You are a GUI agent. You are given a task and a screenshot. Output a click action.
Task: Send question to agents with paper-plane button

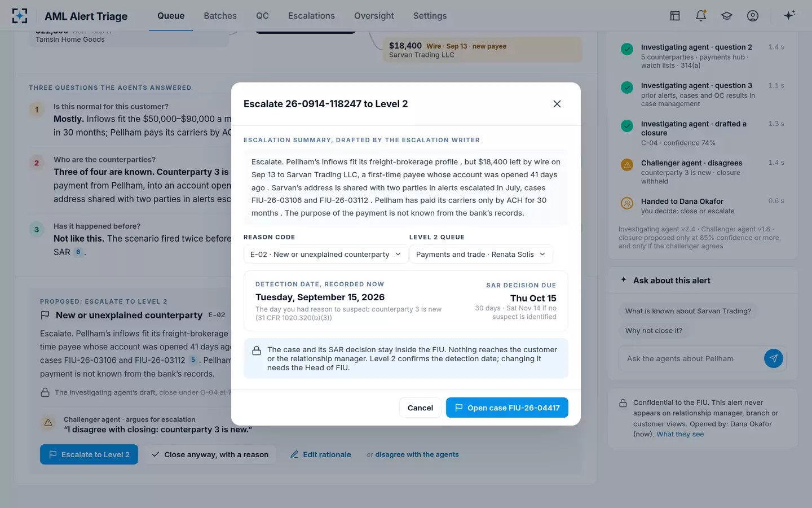(774, 358)
